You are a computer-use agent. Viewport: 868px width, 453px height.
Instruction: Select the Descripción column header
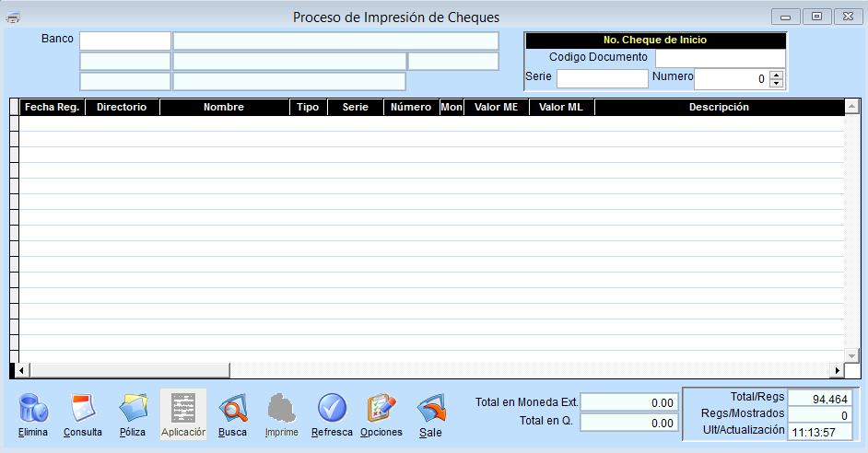[x=719, y=108]
